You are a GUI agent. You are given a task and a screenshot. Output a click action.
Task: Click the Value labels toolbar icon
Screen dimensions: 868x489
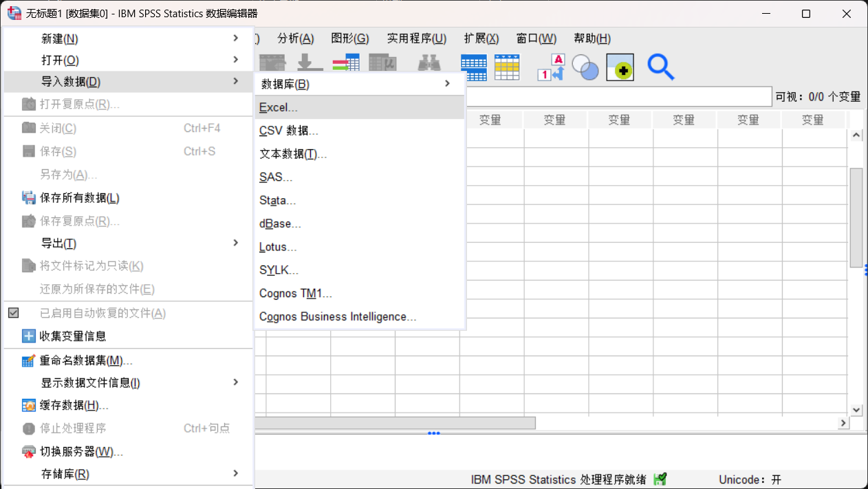pyautogui.click(x=551, y=67)
